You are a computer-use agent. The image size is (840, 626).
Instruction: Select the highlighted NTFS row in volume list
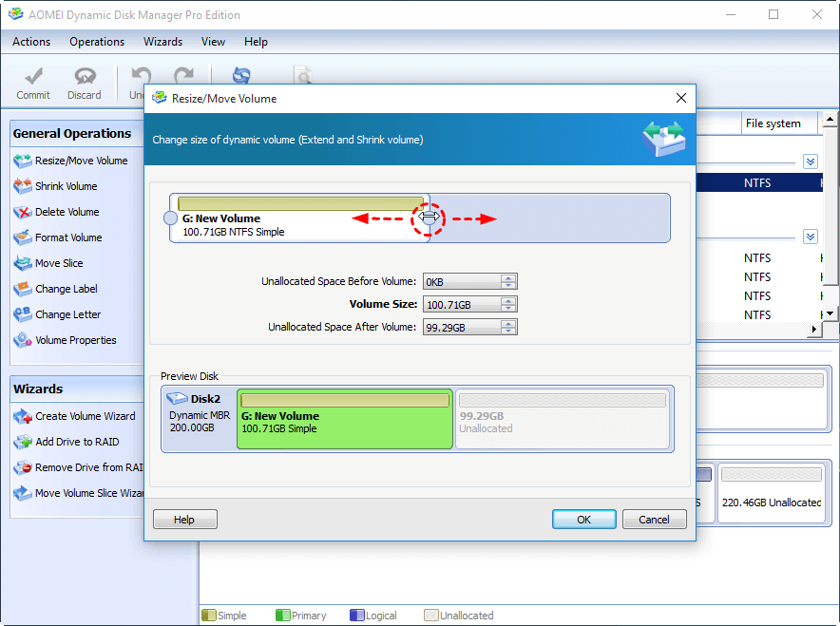(759, 182)
